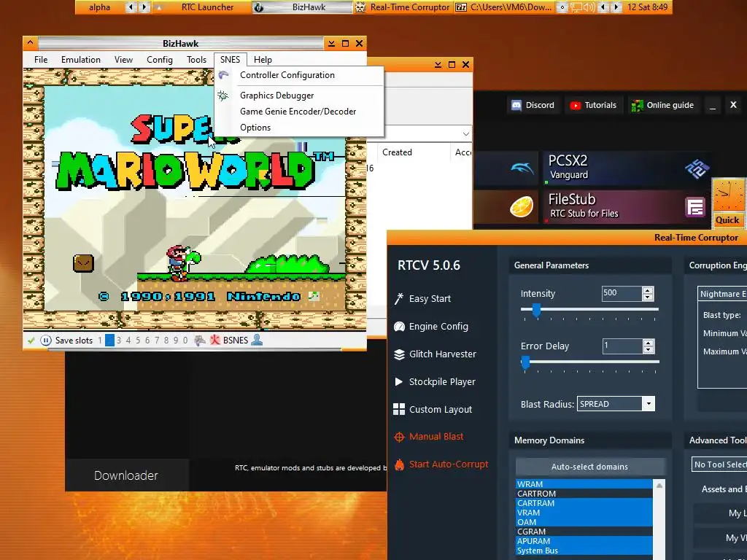Select the CGRAM memory domain
Screen dimensions: 747x560
[584, 532]
